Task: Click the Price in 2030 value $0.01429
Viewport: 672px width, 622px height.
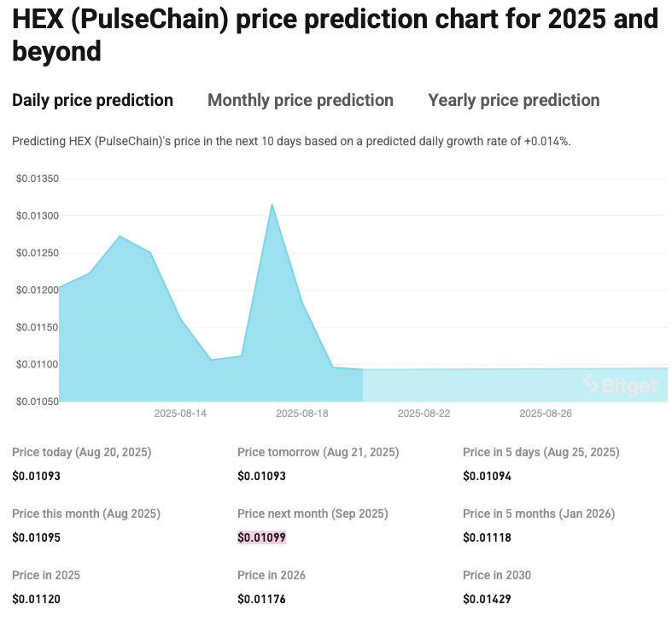Action: [487, 599]
